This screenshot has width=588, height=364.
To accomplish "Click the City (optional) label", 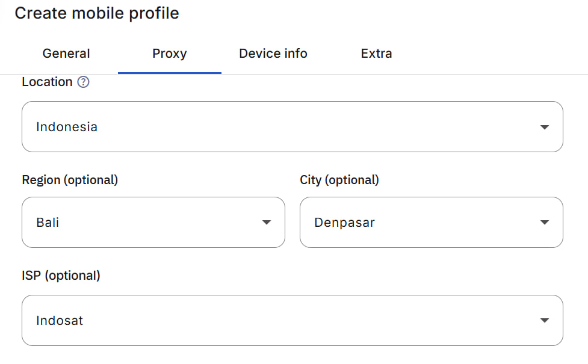I will pos(339,180).
